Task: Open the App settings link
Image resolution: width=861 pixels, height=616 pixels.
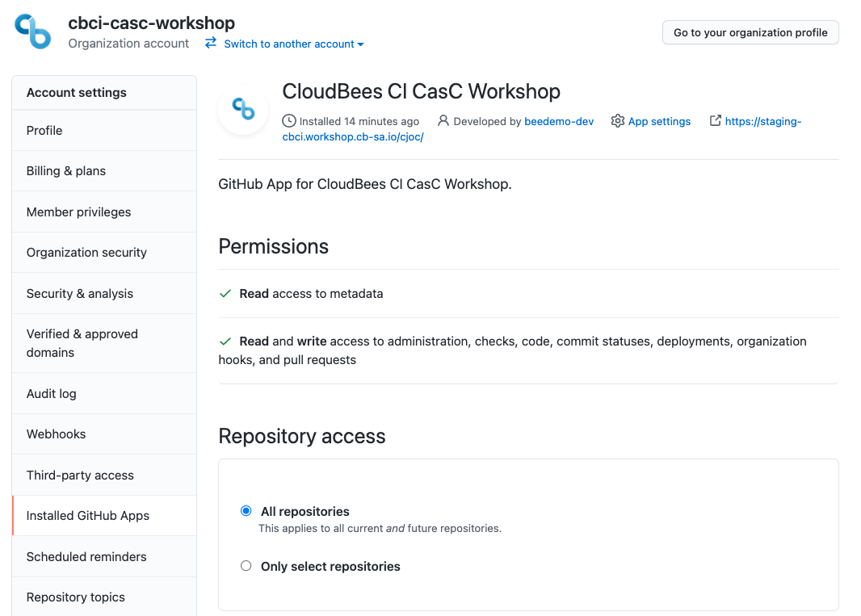Action: pyautogui.click(x=659, y=120)
